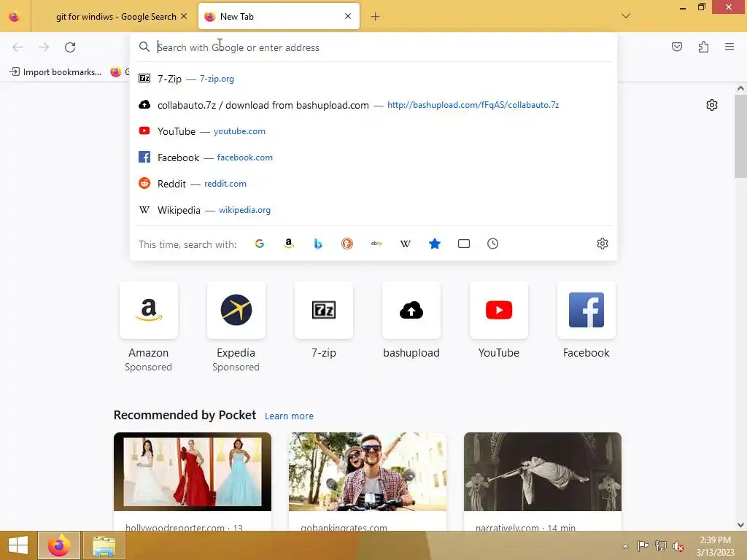Viewport: 747px width, 560px height.
Task: Open the Firefox application hamburger menu
Action: click(729, 47)
